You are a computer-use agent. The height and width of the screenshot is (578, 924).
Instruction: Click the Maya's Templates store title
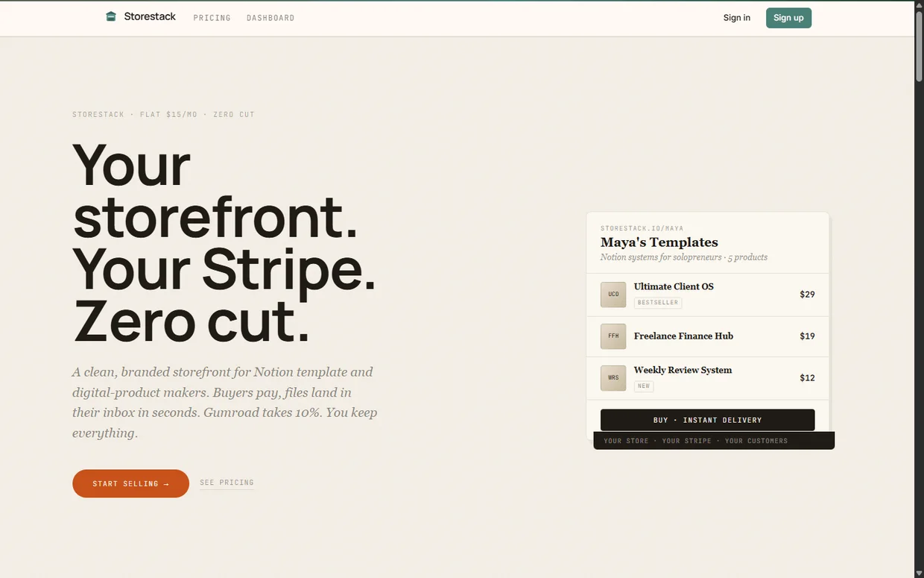659,242
